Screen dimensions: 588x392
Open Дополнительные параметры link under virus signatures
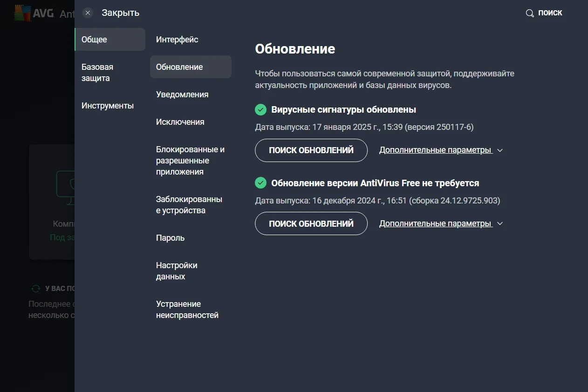coord(436,150)
